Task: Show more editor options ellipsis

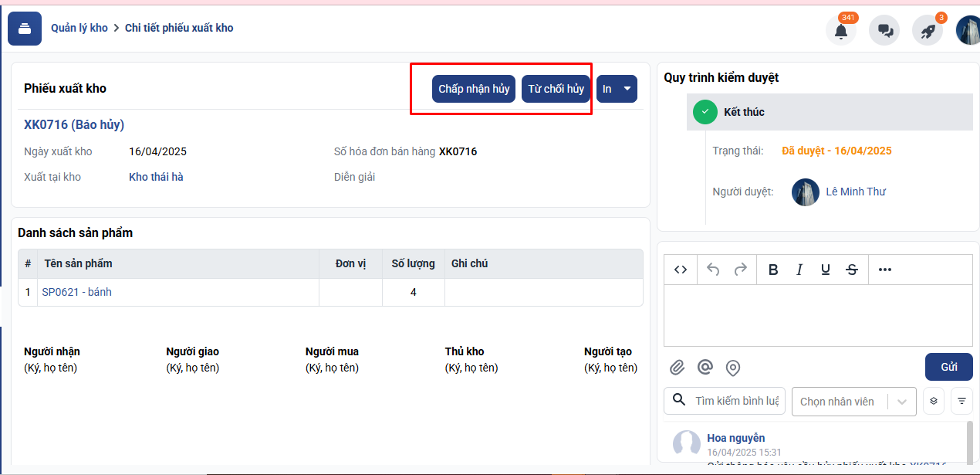Action: coord(885,270)
